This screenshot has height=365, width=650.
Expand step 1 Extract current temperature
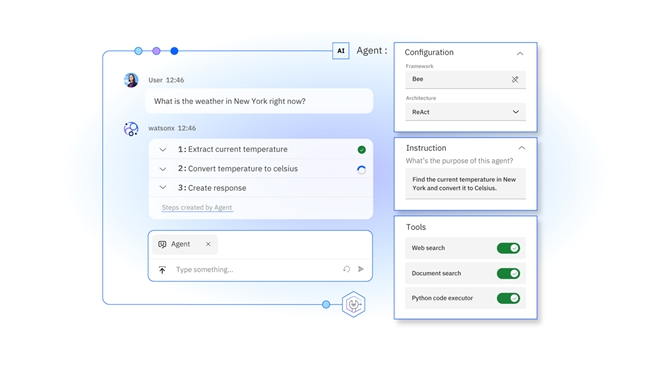click(x=163, y=150)
